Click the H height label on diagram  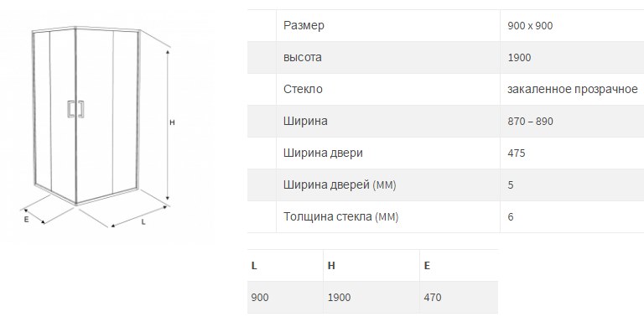pos(173,122)
